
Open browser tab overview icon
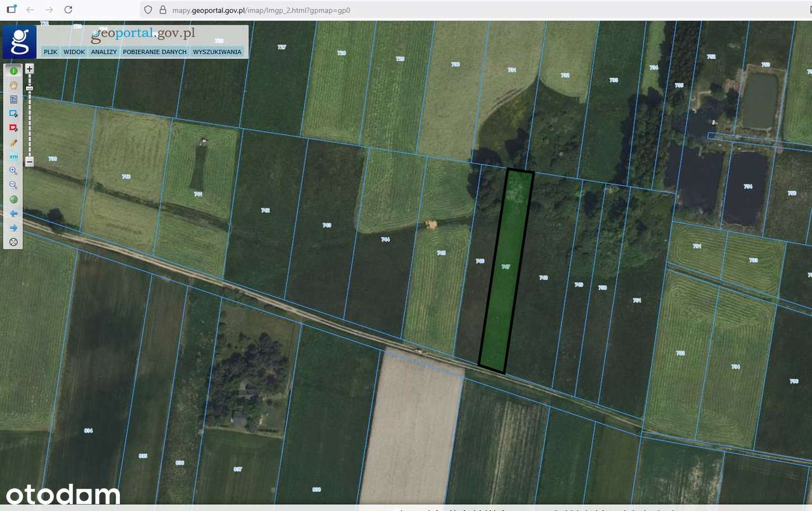[x=11, y=10]
